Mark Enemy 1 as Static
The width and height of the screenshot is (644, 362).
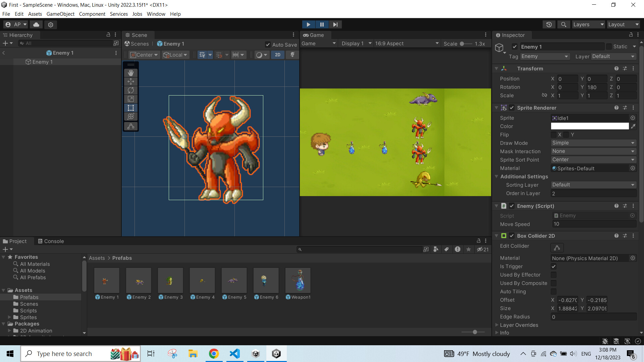(608, 47)
